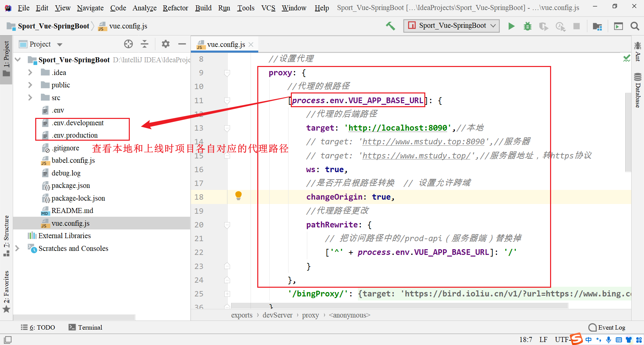Collapse the Sport_Vue-SpringBoot root node
This screenshot has height=345, width=644.
pyautogui.click(x=18, y=60)
